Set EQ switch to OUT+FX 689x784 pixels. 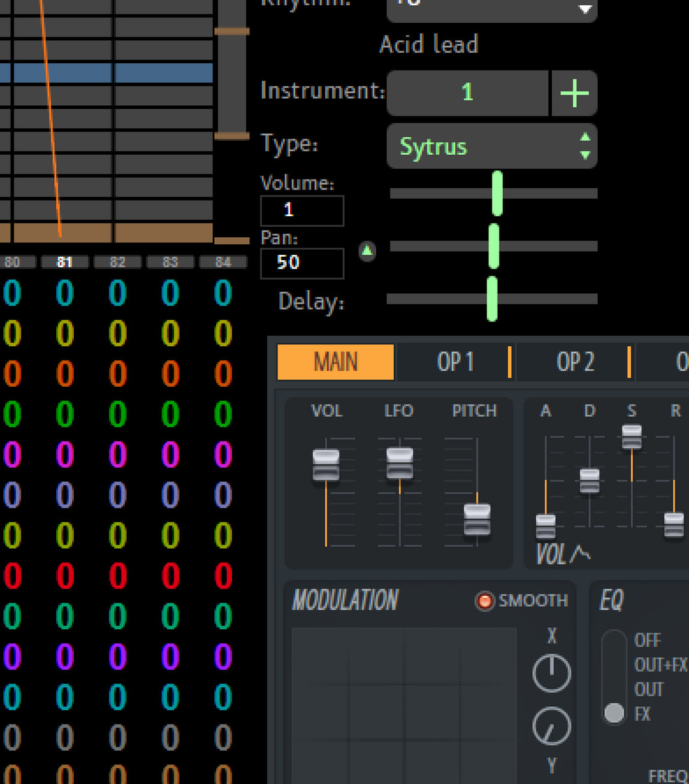661,665
